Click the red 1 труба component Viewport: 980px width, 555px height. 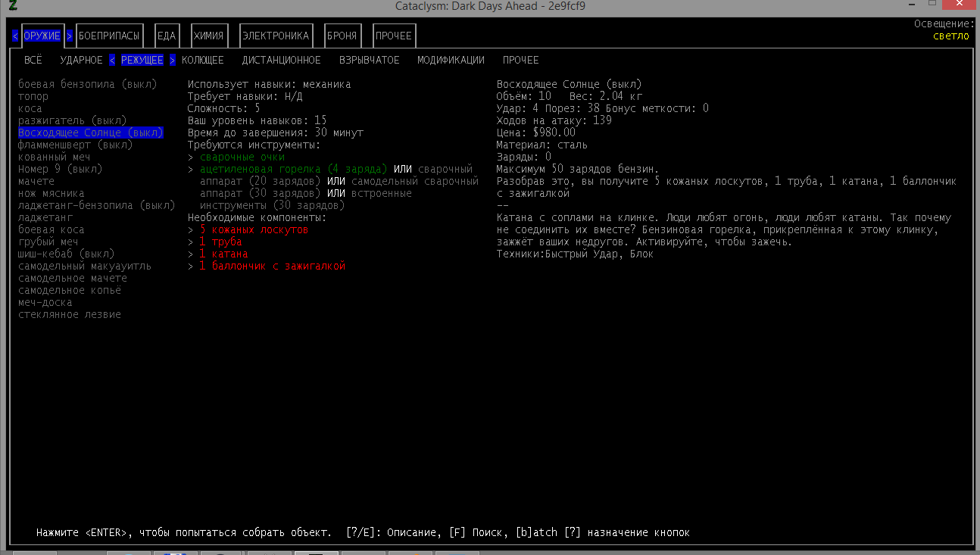tap(221, 242)
